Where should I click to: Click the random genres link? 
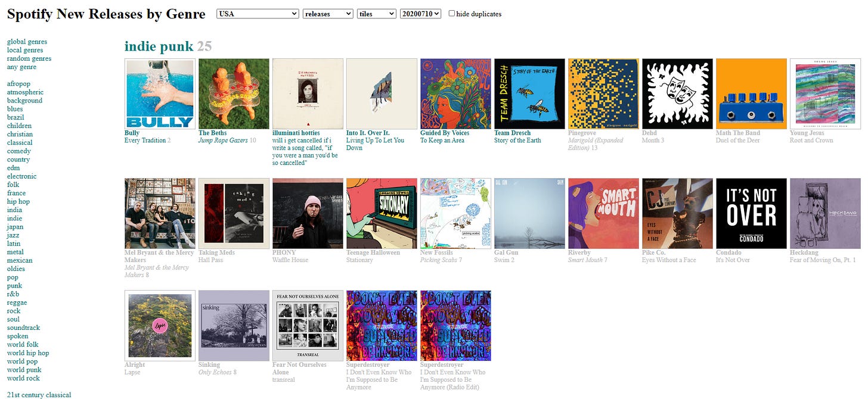[x=29, y=58]
